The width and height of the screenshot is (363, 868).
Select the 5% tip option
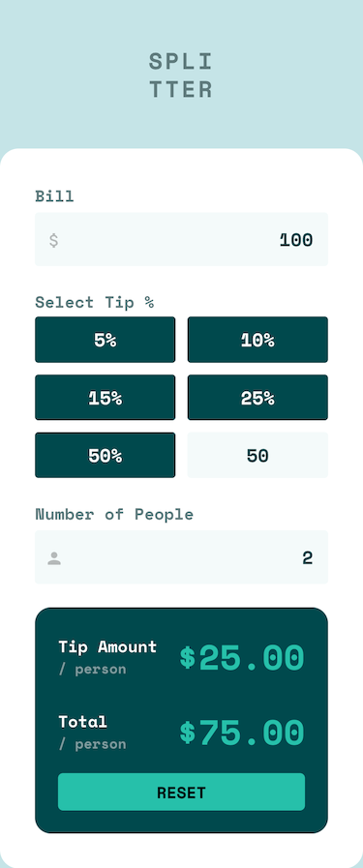(106, 340)
